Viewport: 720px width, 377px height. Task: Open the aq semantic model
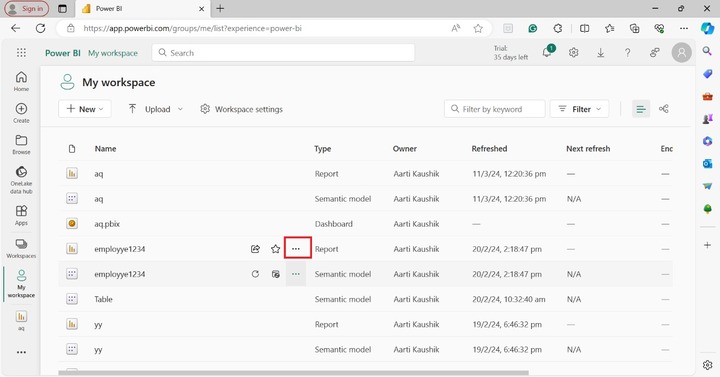[x=99, y=199]
